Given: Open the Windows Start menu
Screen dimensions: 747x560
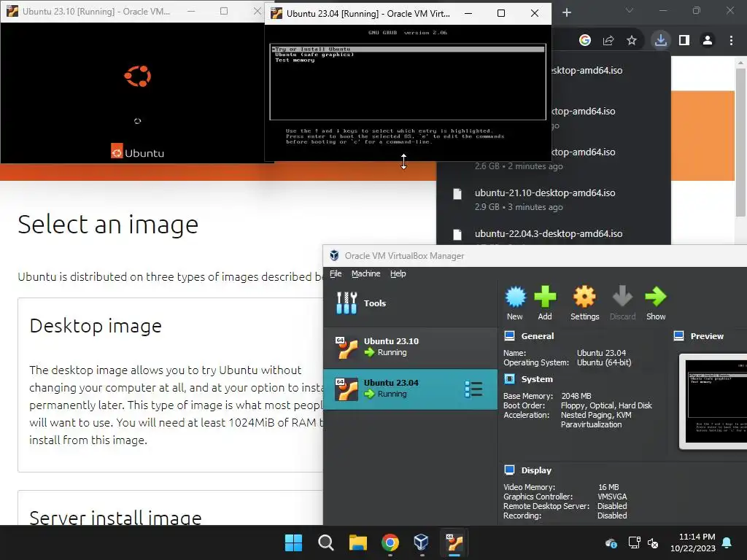Looking at the screenshot, I should (293, 542).
